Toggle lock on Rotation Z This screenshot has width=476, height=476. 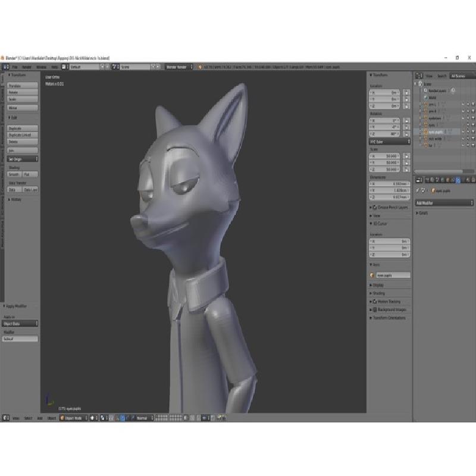point(406,134)
